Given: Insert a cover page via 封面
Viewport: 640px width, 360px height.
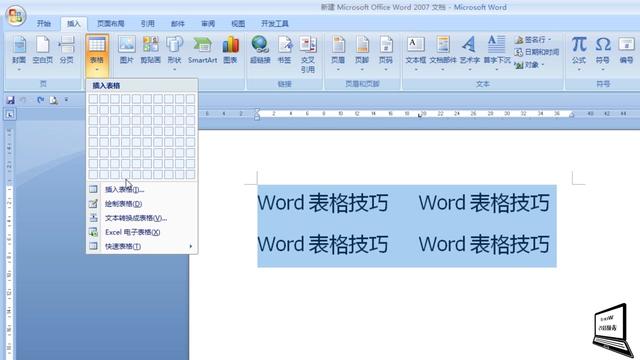Looking at the screenshot, I should [19, 53].
